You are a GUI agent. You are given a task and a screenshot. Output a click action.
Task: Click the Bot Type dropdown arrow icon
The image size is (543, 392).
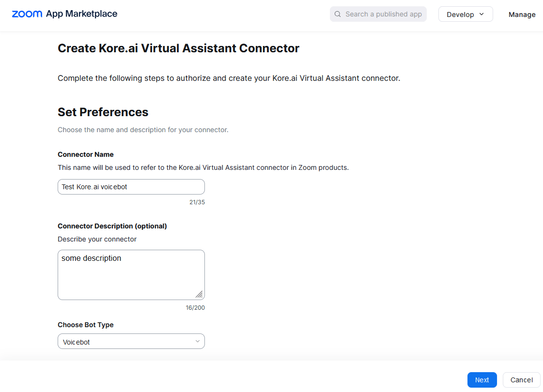pos(198,341)
